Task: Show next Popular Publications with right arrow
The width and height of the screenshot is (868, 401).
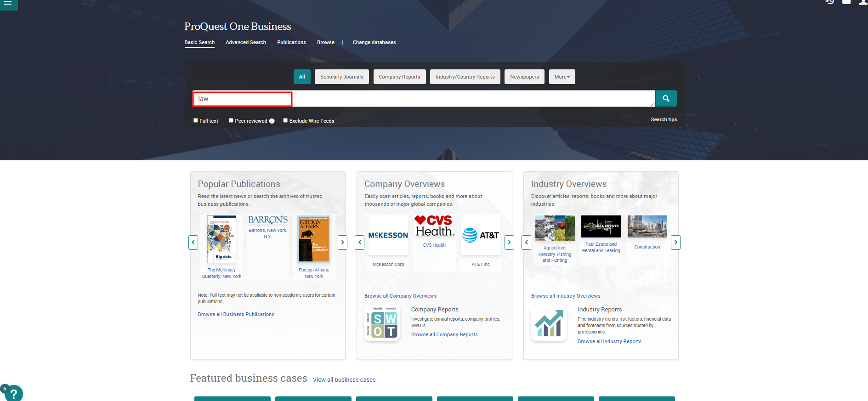Action: (x=342, y=242)
